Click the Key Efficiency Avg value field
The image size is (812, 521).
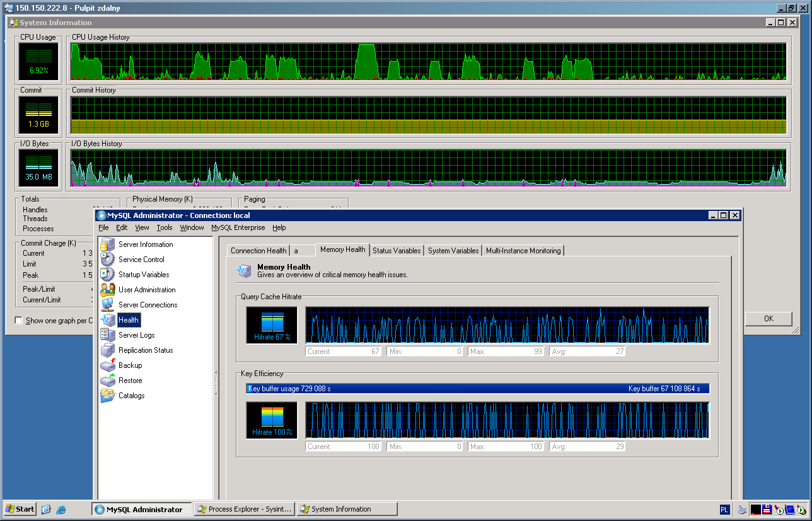click(588, 447)
